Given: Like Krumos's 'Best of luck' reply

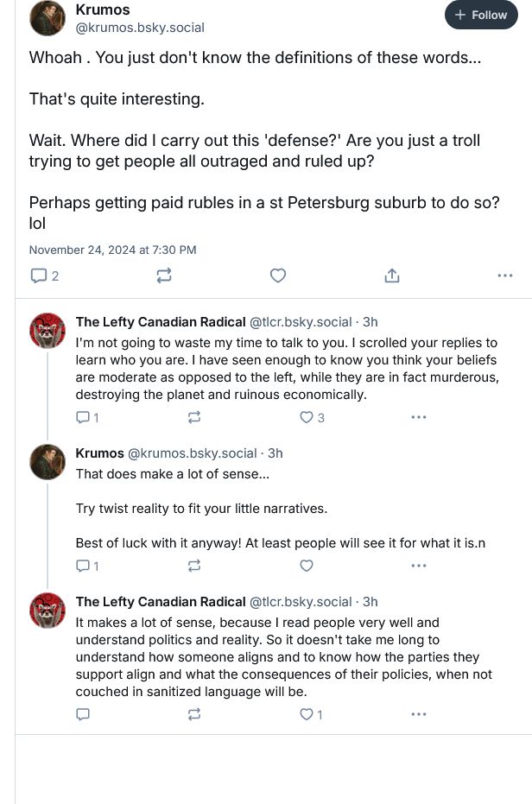Looking at the screenshot, I should (x=307, y=567).
